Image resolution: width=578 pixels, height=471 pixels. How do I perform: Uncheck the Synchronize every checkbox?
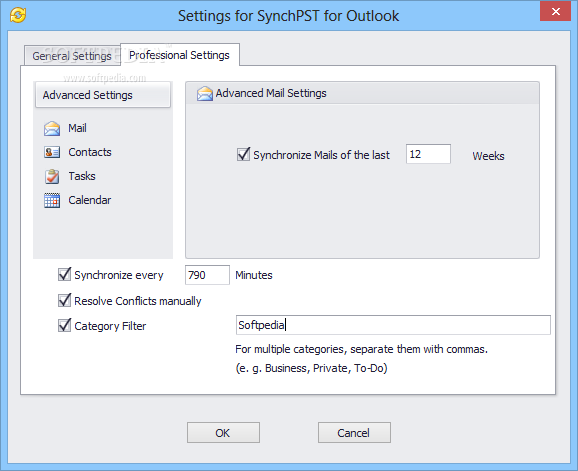coord(65,274)
